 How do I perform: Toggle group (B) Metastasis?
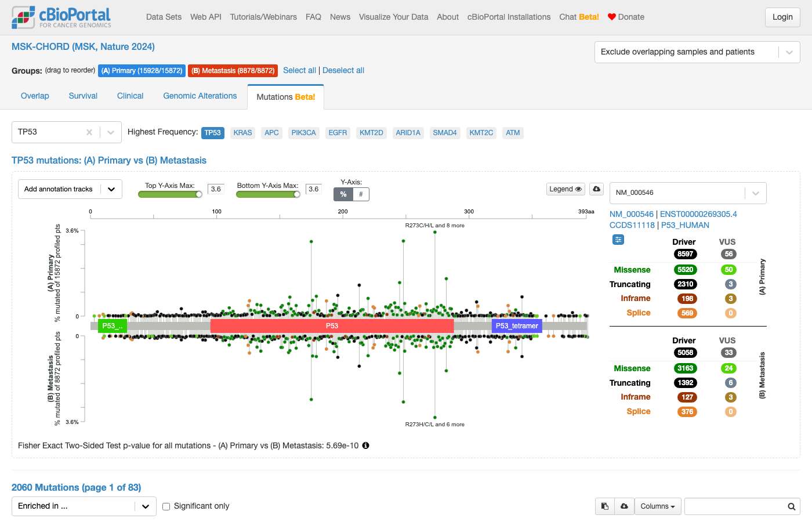[233, 71]
